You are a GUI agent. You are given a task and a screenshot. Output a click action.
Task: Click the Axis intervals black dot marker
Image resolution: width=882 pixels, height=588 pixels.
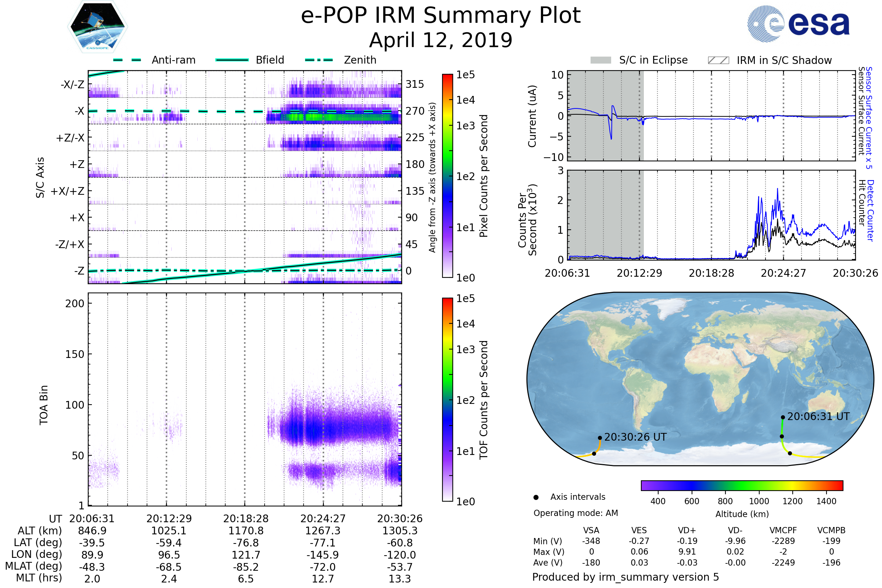536,497
